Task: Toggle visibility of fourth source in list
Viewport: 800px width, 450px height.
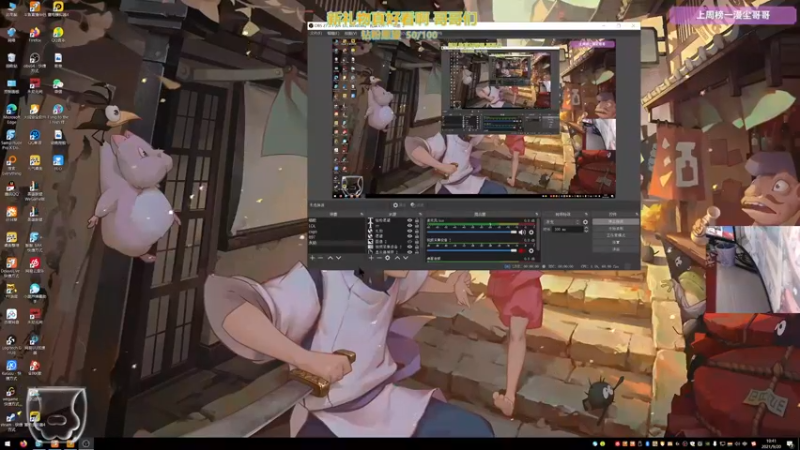Action: click(410, 236)
